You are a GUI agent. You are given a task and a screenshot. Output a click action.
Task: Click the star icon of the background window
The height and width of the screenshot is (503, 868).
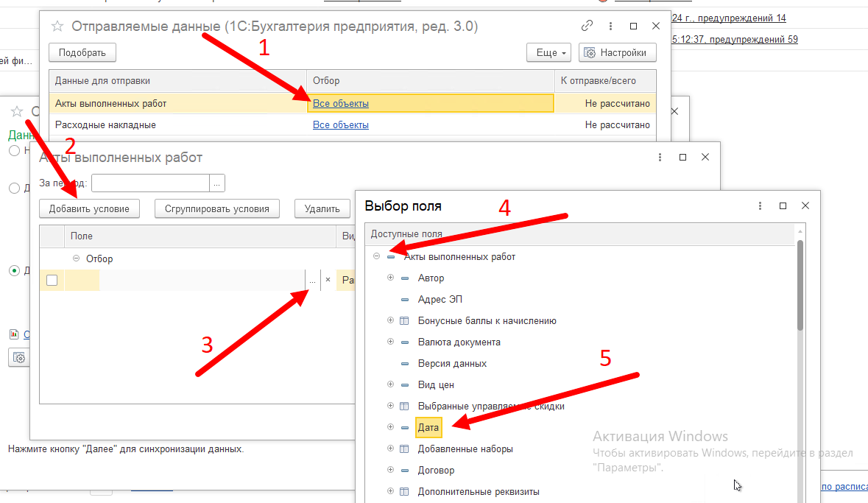[x=17, y=112]
